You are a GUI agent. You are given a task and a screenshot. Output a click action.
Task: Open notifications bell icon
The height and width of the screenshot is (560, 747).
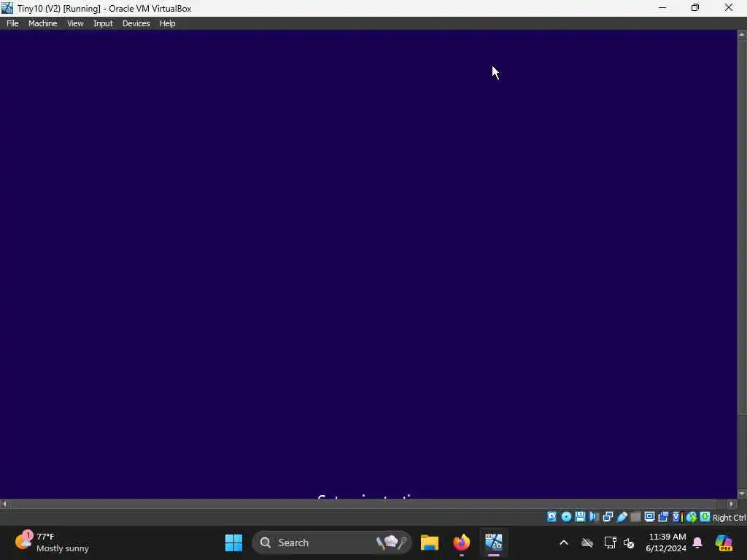(697, 542)
